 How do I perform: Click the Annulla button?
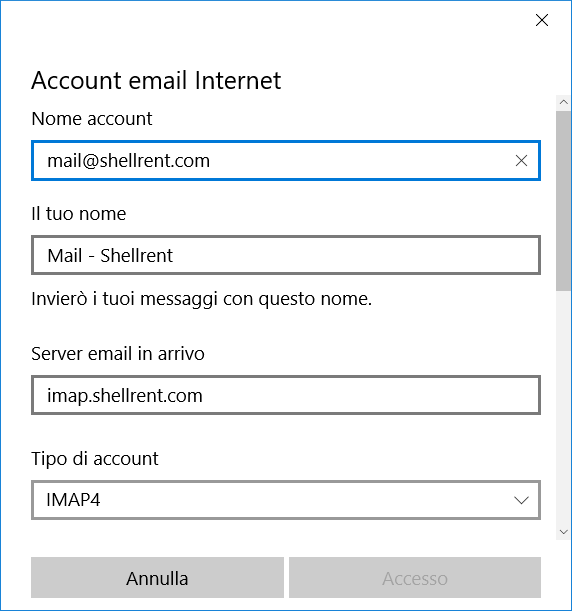(x=157, y=577)
